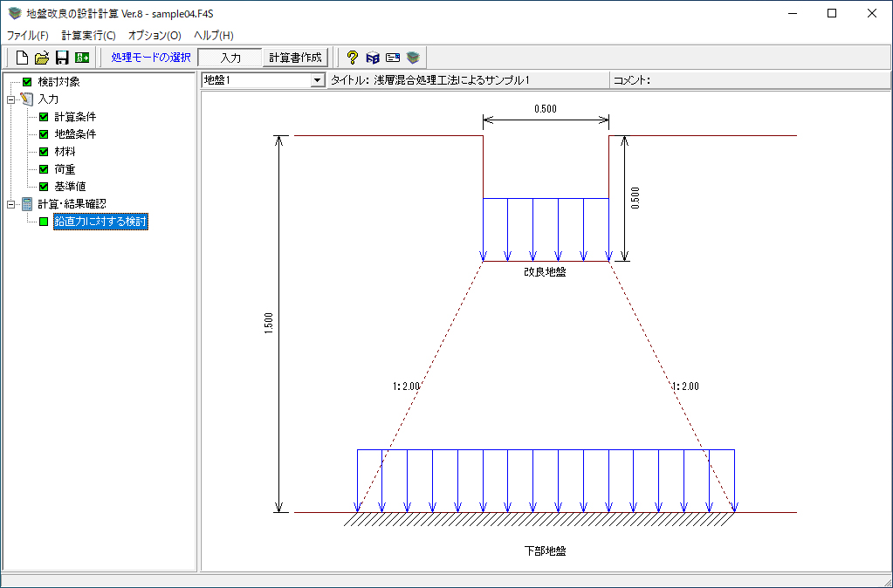Image resolution: width=893 pixels, height=588 pixels.
Task: Toggle the 検討対象 checkbox
Action: coord(27,82)
